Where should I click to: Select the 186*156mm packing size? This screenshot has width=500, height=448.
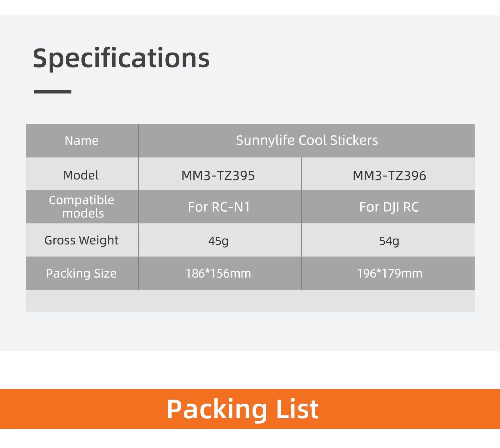pos(218,274)
